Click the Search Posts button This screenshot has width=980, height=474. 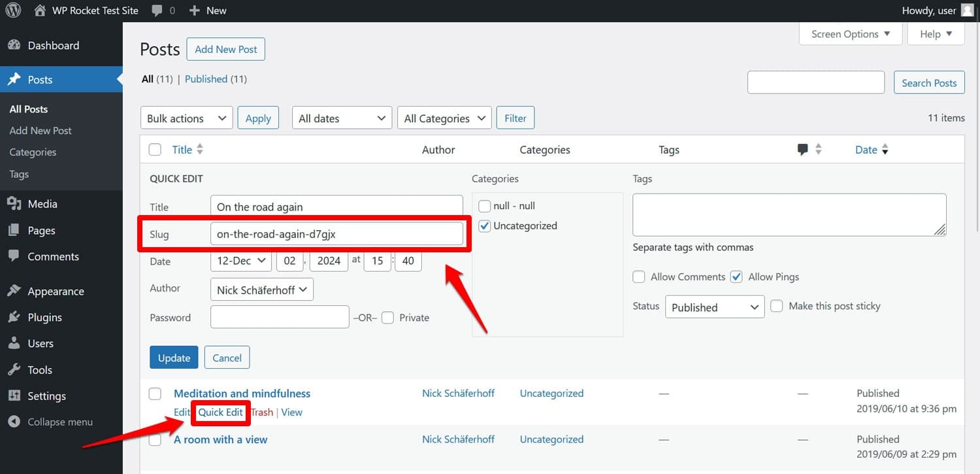coord(929,82)
